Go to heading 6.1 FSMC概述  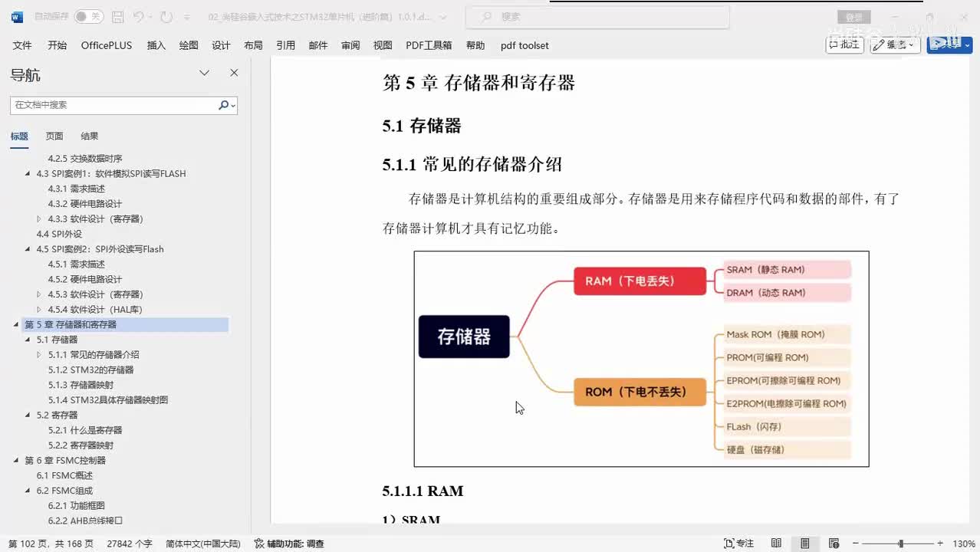click(x=64, y=475)
